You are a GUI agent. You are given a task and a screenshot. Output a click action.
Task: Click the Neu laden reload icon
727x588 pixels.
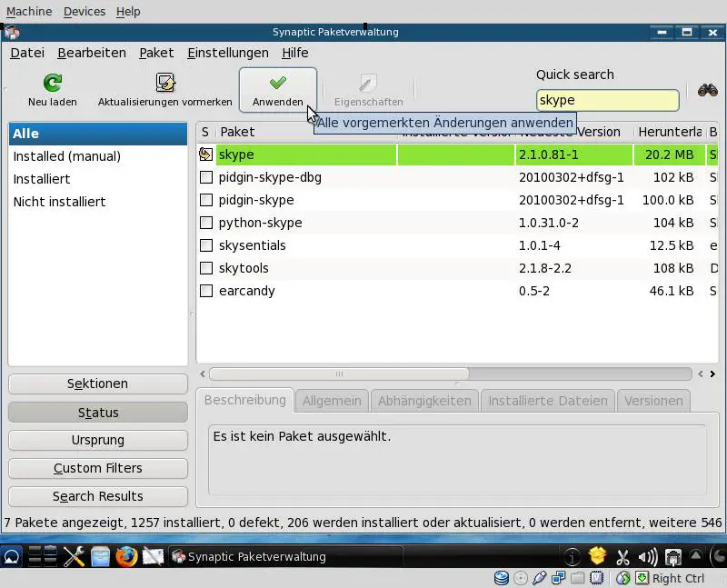click(x=53, y=83)
